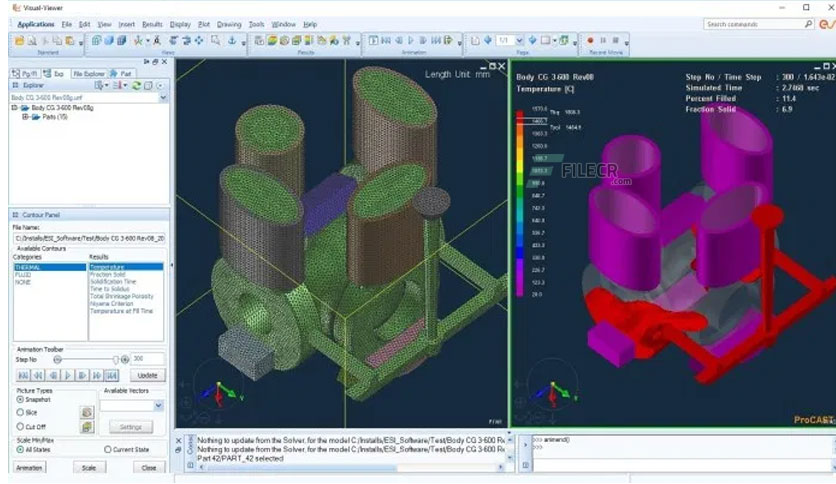This screenshot has height=484, width=836.
Task: Expand Record Movie toolbar overflow arrow
Action: point(626,43)
